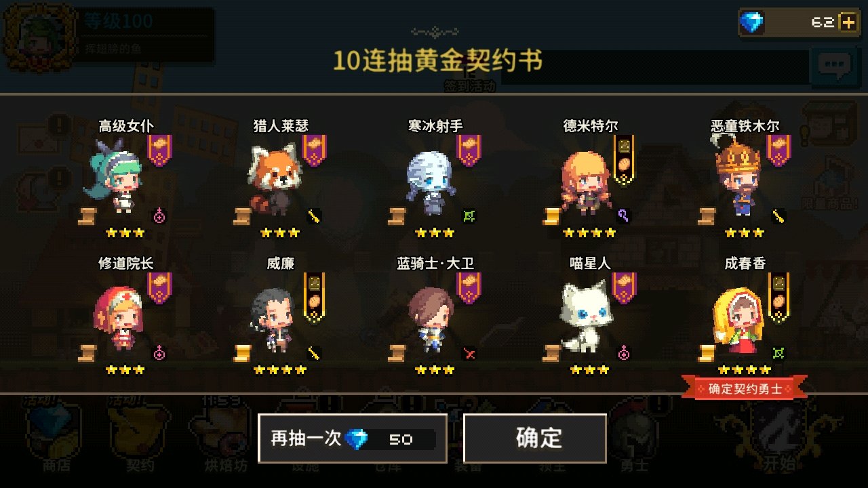Click the gold-framed banner next to 德米特尔
Screen dimensions: 868x488
pyautogui.click(x=624, y=159)
